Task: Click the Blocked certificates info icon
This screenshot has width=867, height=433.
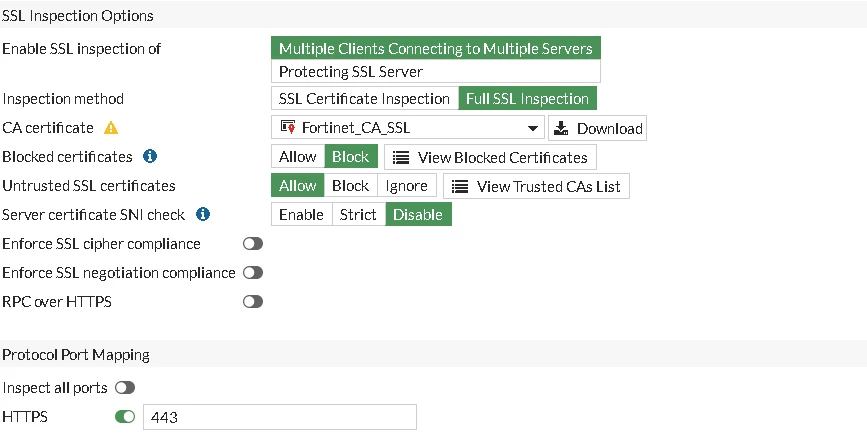Action: (149, 156)
